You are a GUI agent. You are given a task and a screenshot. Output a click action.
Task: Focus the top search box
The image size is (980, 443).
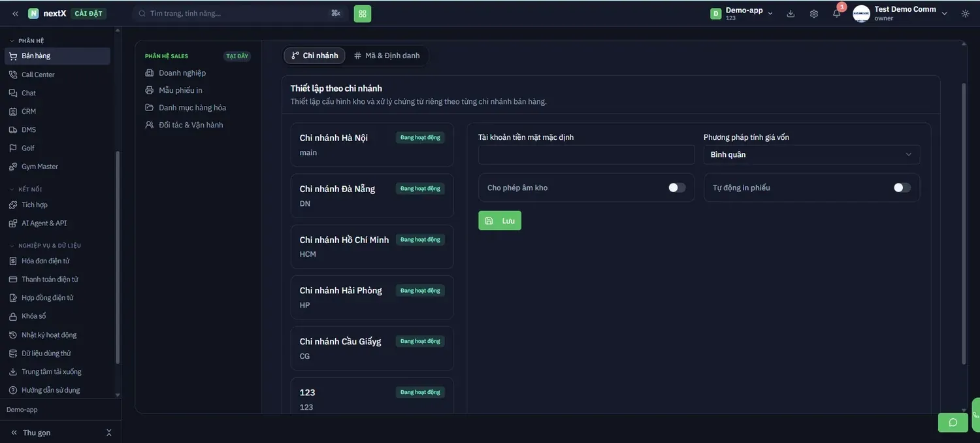239,14
